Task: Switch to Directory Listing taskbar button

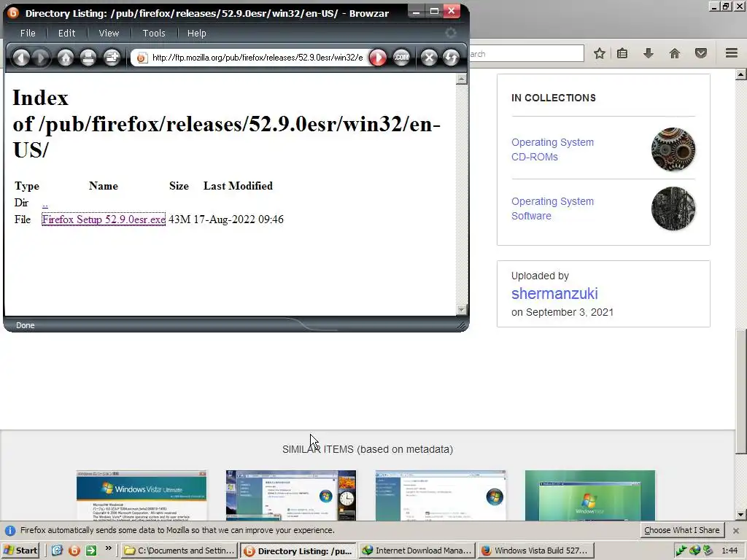Action: [x=298, y=551]
